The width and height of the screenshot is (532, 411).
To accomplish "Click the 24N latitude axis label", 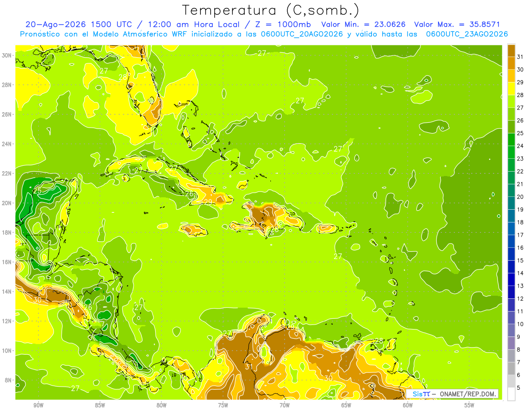I will (x=6, y=144).
